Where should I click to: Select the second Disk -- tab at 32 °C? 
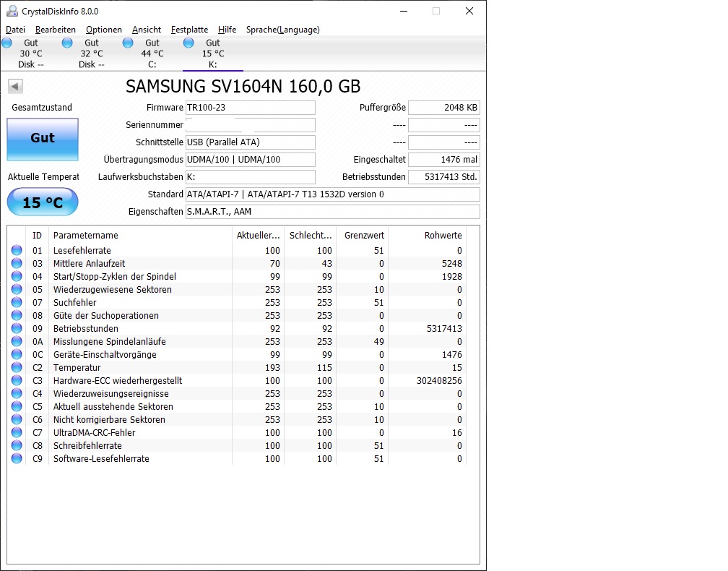coord(92,53)
